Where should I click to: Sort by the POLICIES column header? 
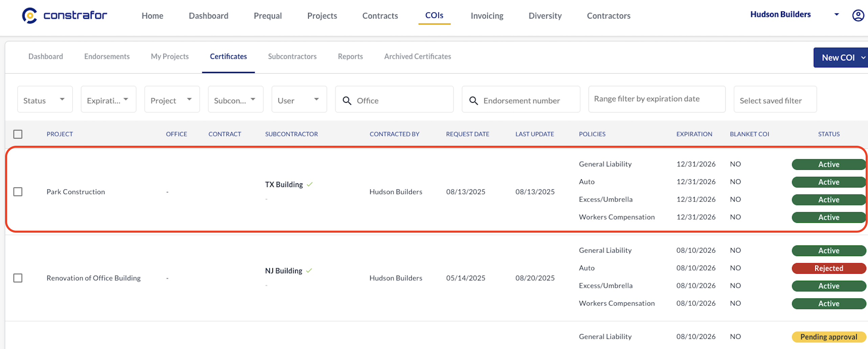(592, 134)
